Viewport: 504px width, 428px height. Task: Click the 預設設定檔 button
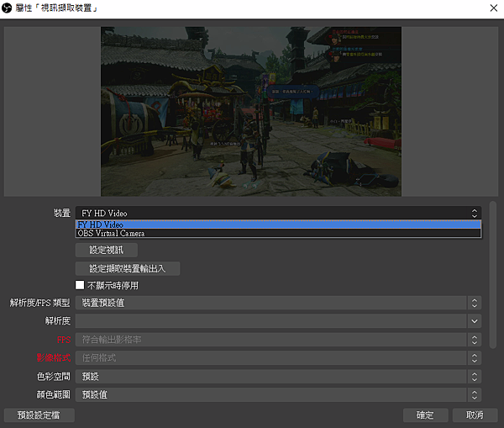click(39, 415)
